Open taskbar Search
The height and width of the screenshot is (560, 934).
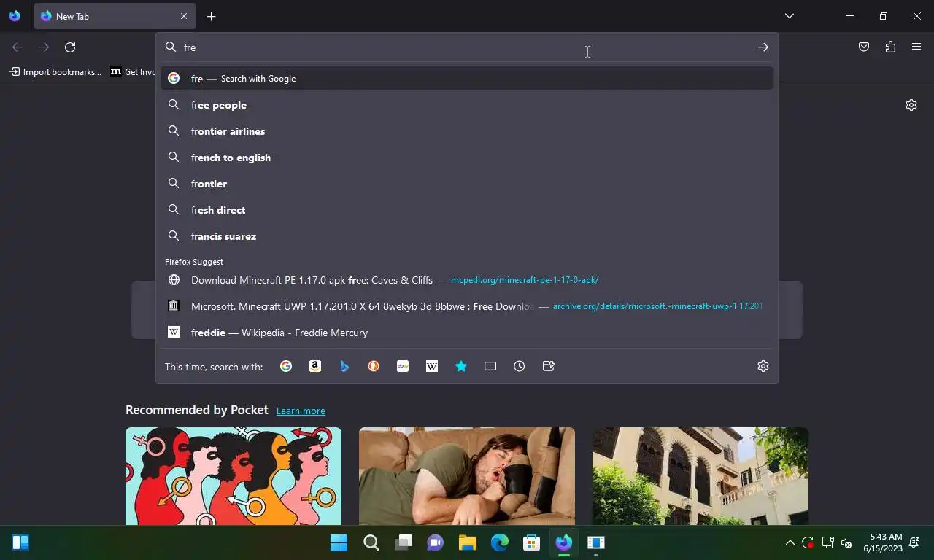[371, 542]
